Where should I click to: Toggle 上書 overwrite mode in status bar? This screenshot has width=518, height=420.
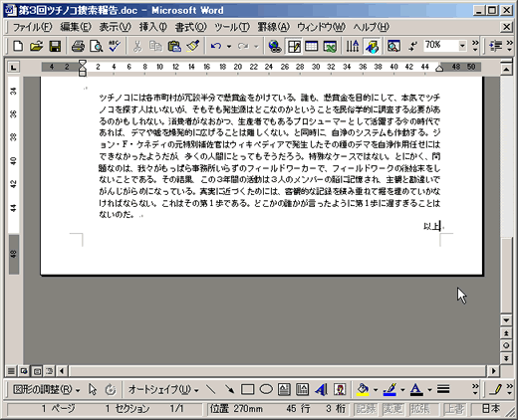[454, 409]
